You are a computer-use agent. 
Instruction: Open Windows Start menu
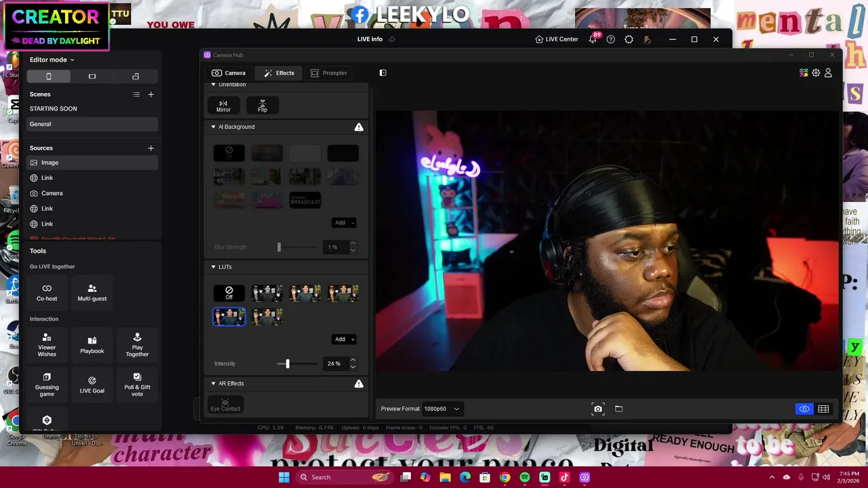click(284, 477)
